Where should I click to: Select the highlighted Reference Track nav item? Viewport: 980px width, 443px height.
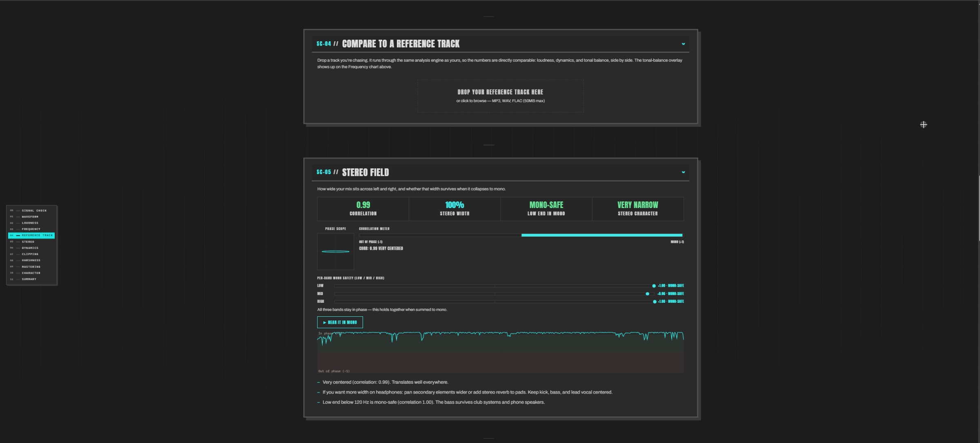pyautogui.click(x=31, y=235)
